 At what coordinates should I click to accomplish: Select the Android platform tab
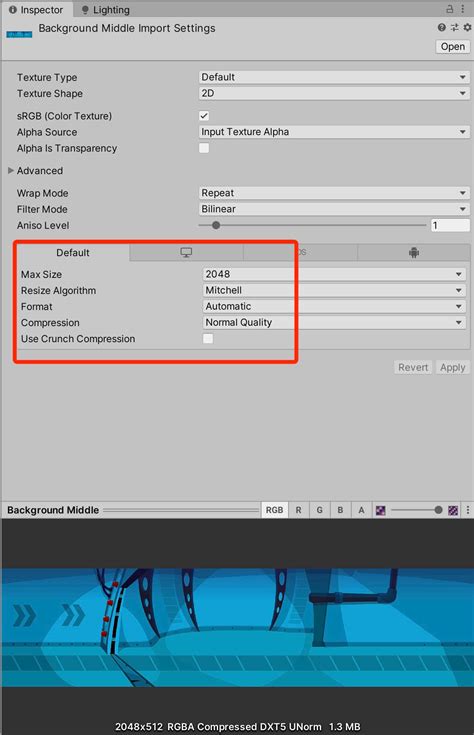[x=414, y=253]
